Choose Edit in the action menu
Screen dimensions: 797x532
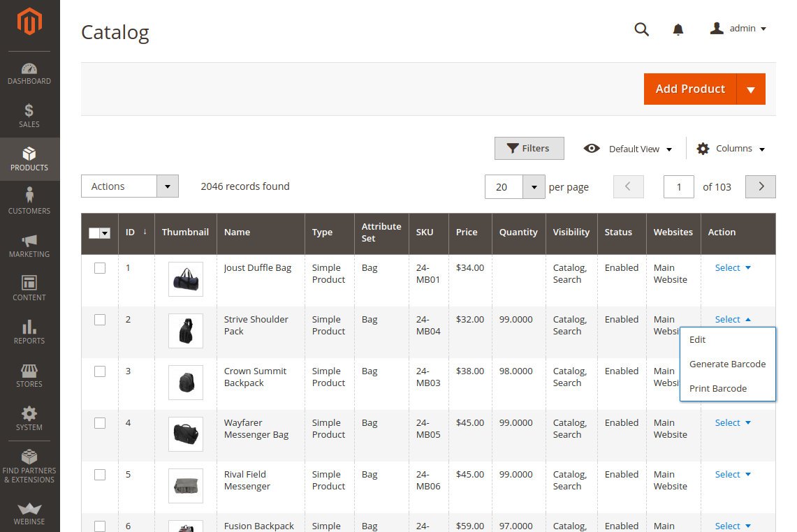click(728, 339)
